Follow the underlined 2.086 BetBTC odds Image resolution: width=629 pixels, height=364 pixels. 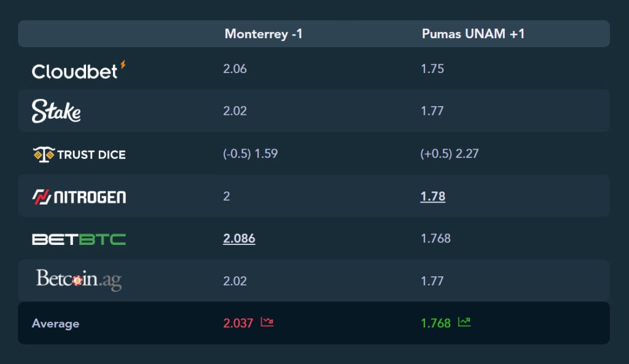239,239
